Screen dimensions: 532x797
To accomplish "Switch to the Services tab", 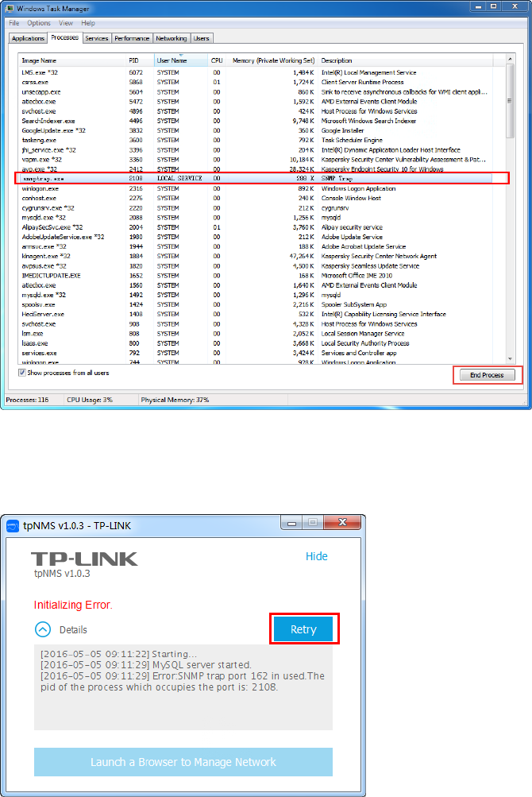I will [97, 38].
